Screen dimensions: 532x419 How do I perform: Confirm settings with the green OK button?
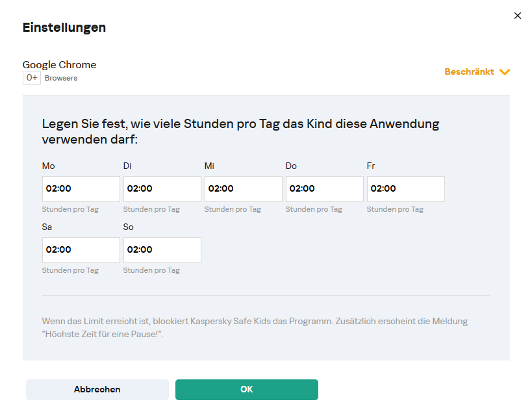[x=247, y=390]
